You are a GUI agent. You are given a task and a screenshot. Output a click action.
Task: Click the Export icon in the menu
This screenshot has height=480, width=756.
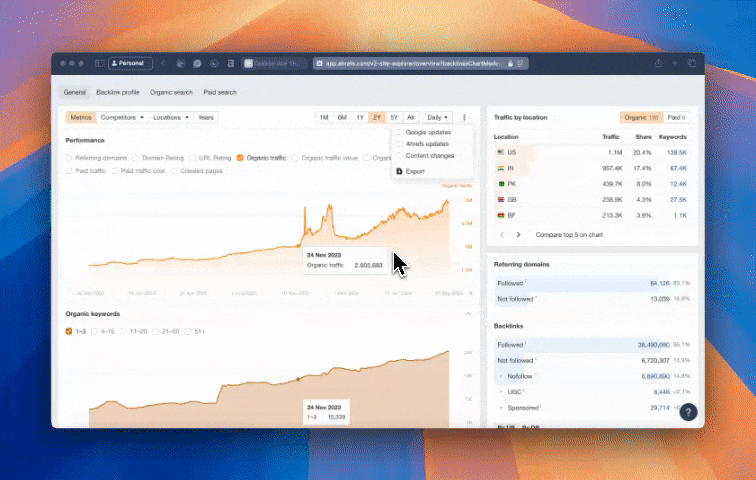(x=400, y=171)
